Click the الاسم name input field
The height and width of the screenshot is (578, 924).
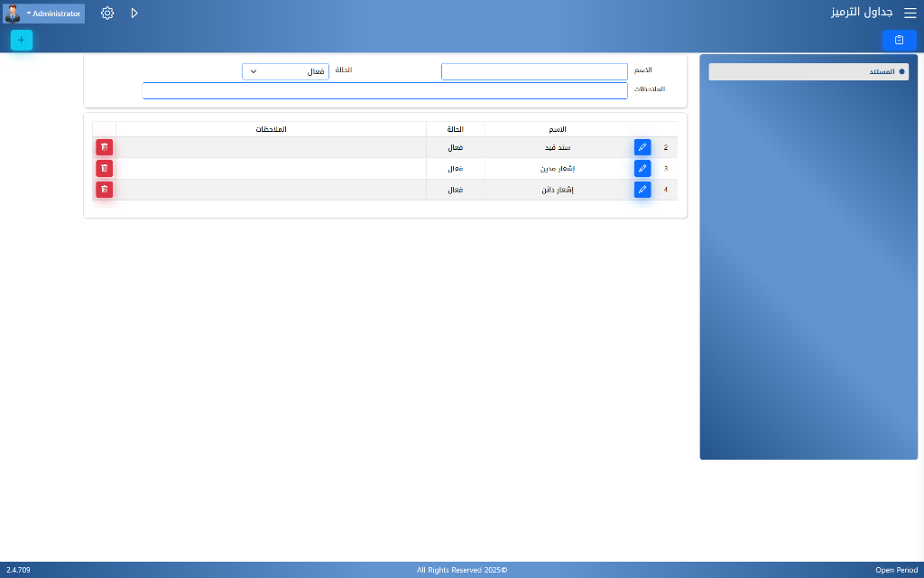point(534,71)
